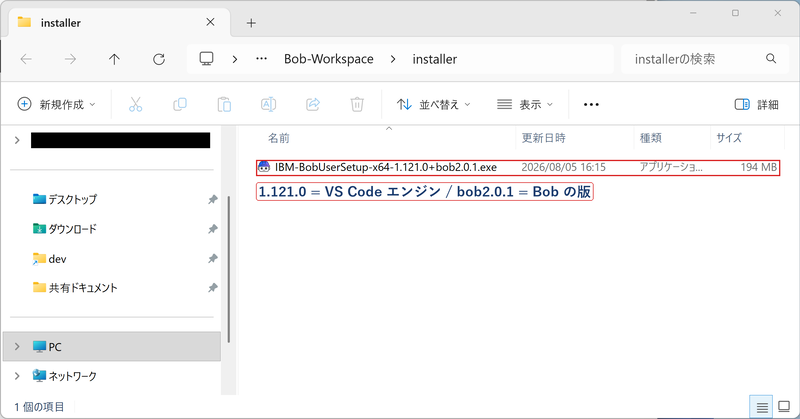Select PC in the navigation pane

pyautogui.click(x=112, y=347)
